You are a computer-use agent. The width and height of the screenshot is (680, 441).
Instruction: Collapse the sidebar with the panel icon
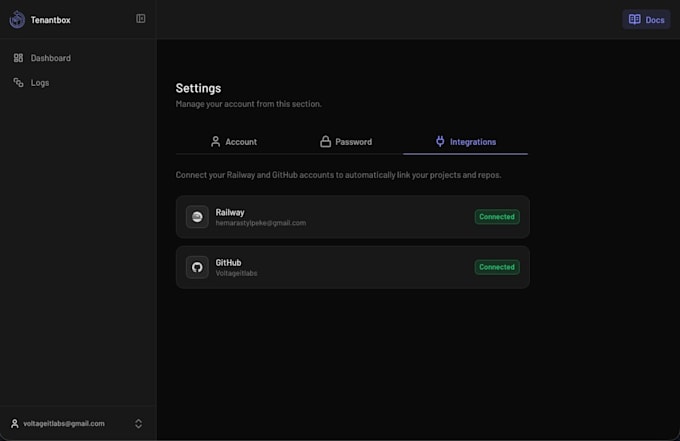tap(141, 19)
